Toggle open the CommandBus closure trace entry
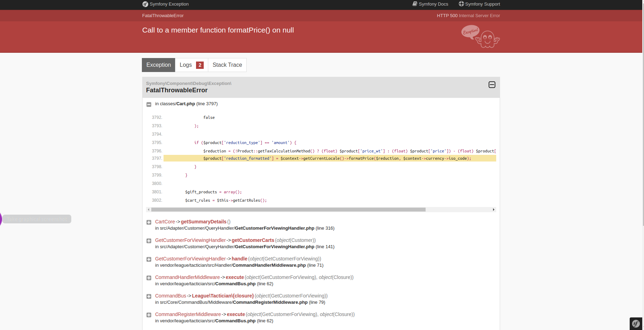Screen dimensions: 644x330 click(x=149, y=296)
